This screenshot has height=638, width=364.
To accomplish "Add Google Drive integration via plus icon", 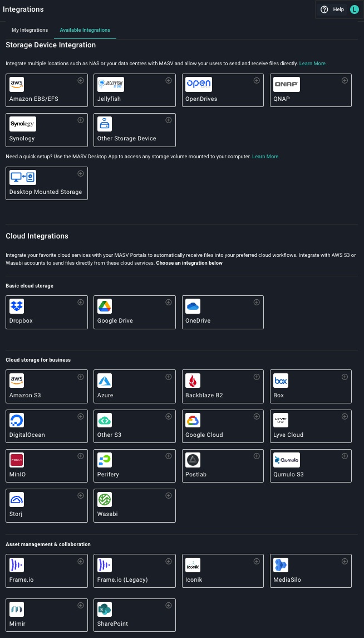I will (169, 302).
